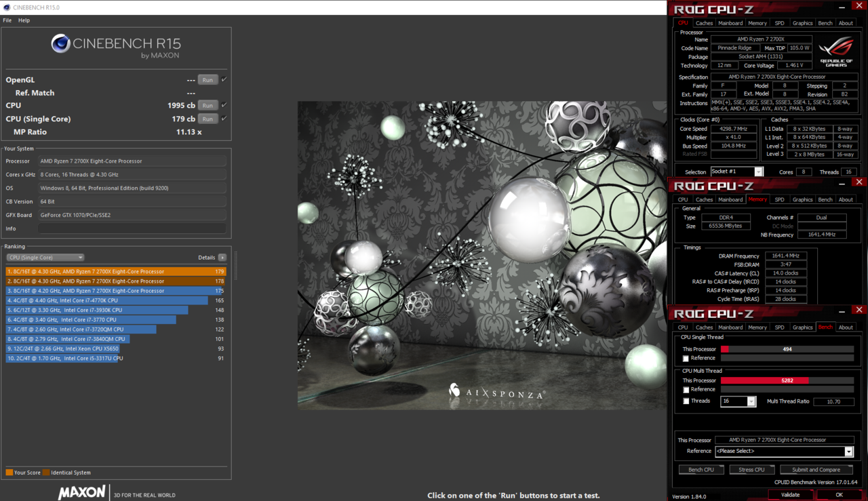
Task: Select the Intel Core i7-3720QM ranking row
Action: 116,329
